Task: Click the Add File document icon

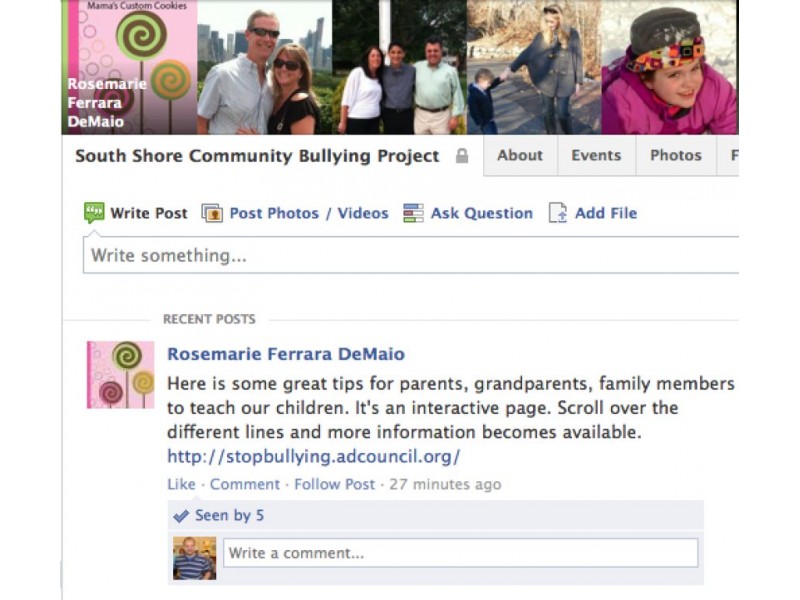Action: 558,213
